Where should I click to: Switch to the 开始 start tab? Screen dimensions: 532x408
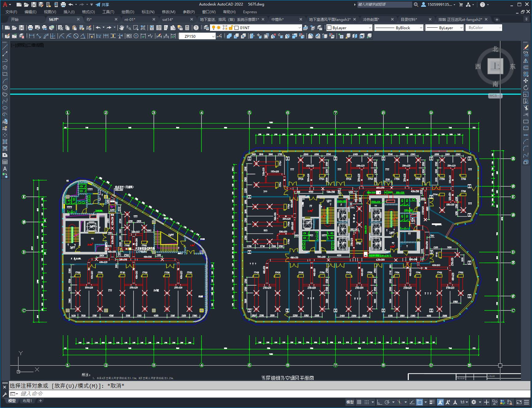[15, 19]
